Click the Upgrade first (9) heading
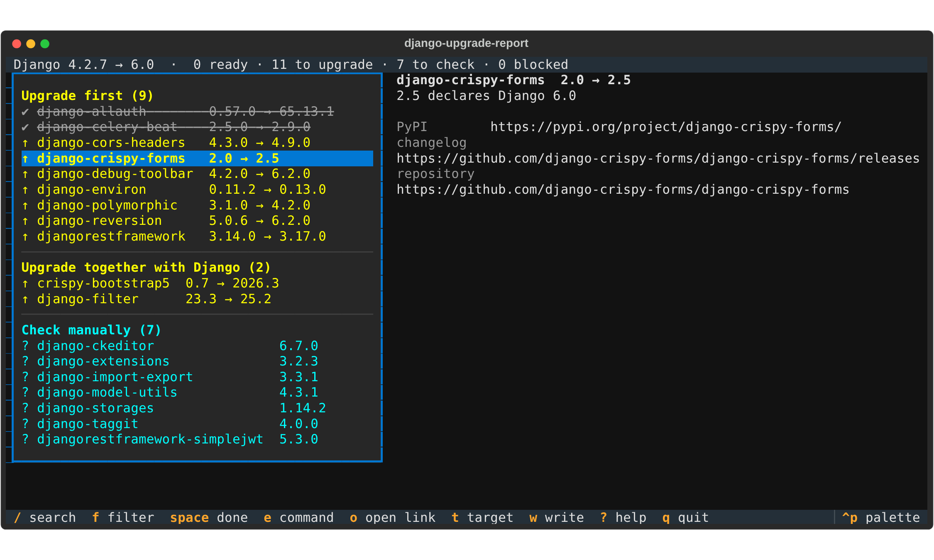Image resolution: width=934 pixels, height=560 pixels. [x=88, y=96]
